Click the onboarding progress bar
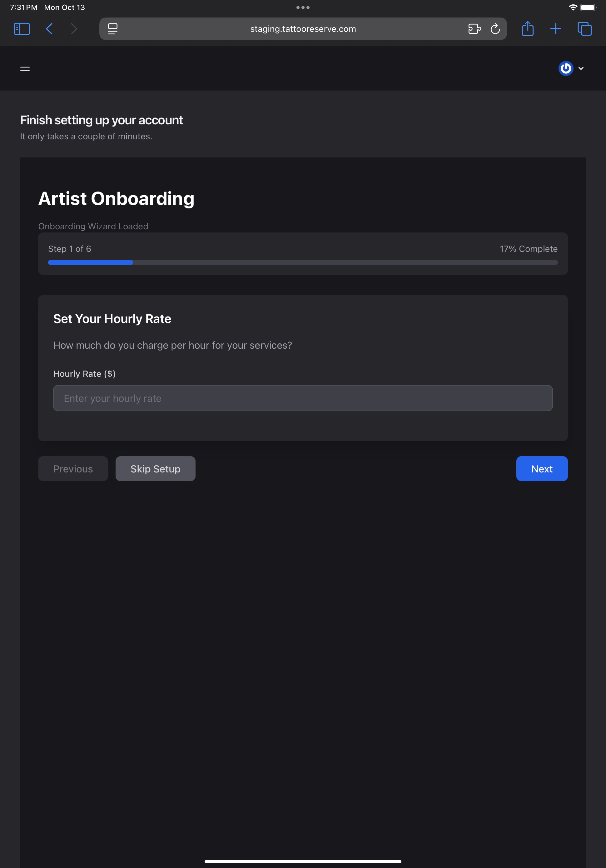 (303, 262)
